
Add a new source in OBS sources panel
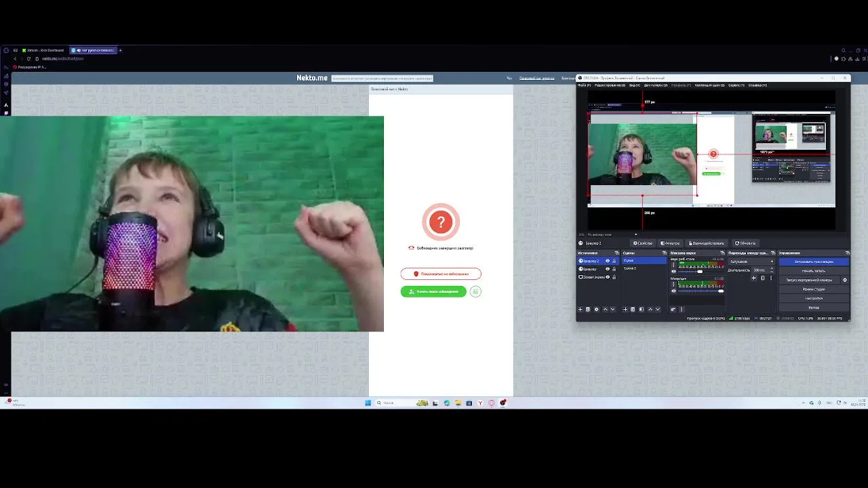tap(580, 309)
